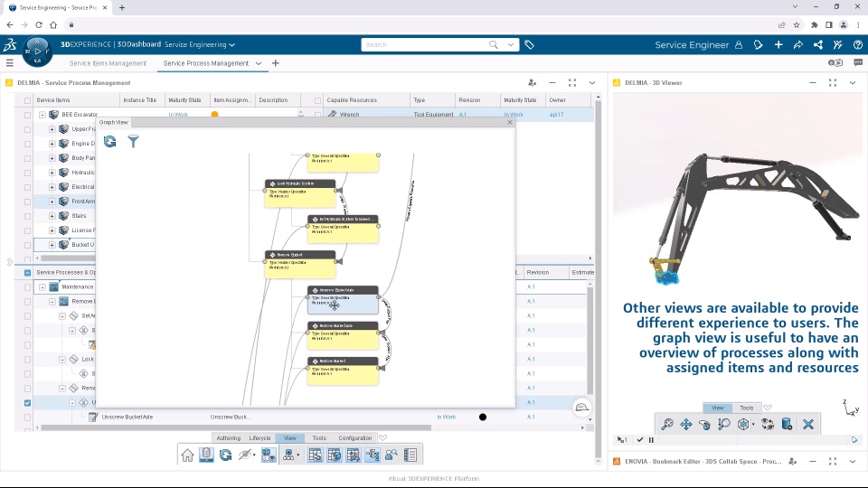Image resolution: width=868 pixels, height=488 pixels.
Task: Expand the Hydraulic tree node
Action: [52, 173]
